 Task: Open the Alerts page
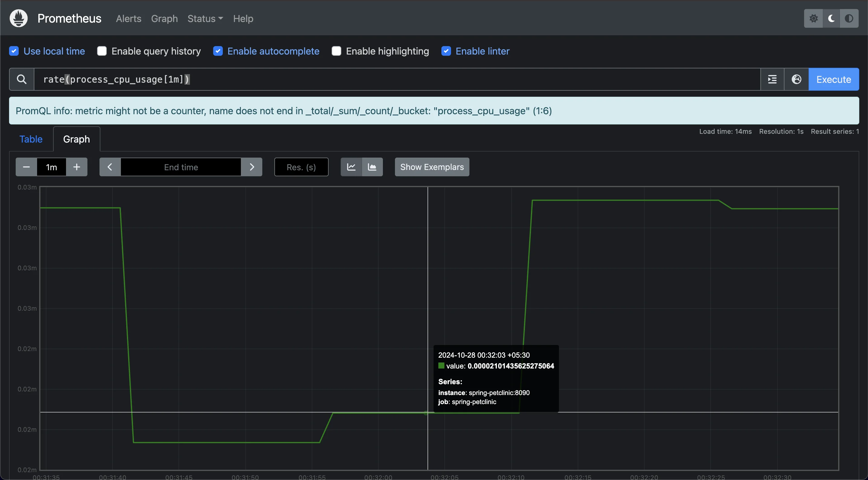click(x=129, y=18)
